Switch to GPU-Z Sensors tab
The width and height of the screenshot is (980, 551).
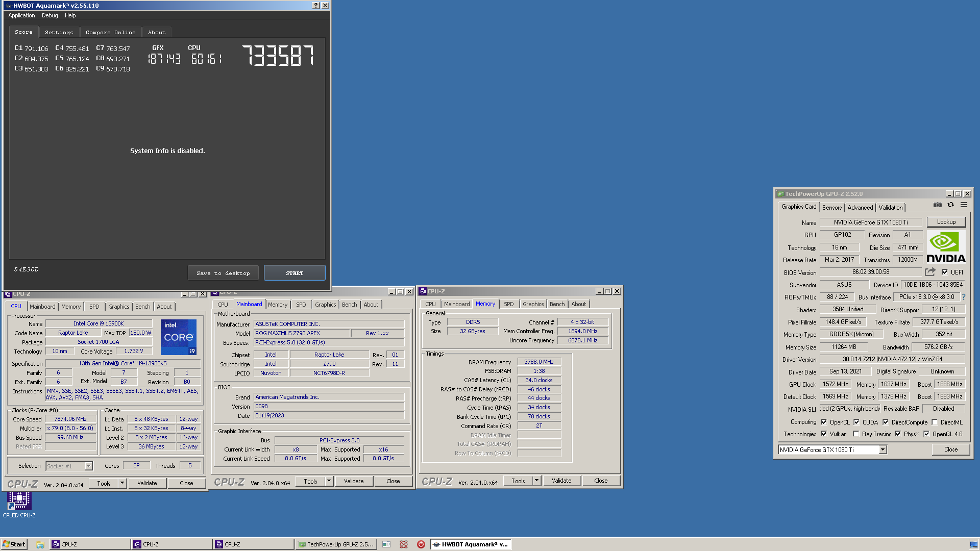[x=832, y=208]
